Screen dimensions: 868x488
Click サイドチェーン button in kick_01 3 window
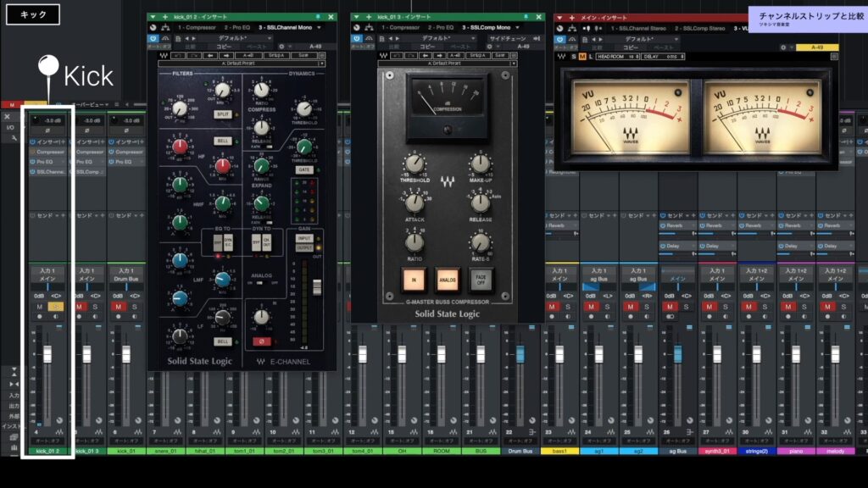click(509, 39)
